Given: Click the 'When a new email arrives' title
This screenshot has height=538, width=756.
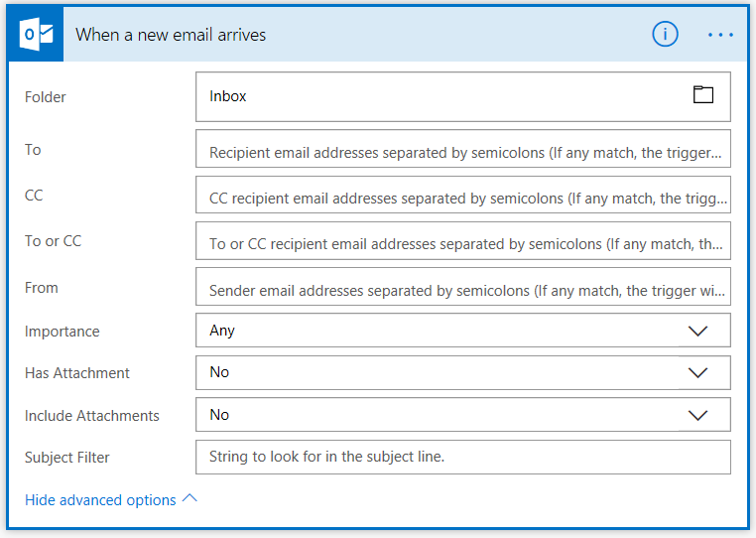Looking at the screenshot, I should coord(171,35).
